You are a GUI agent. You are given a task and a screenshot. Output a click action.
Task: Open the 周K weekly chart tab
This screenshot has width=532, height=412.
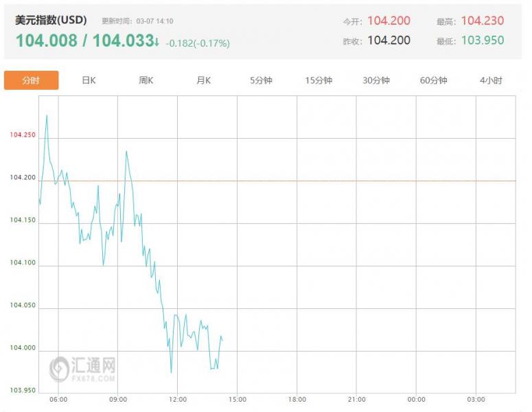[x=146, y=80]
